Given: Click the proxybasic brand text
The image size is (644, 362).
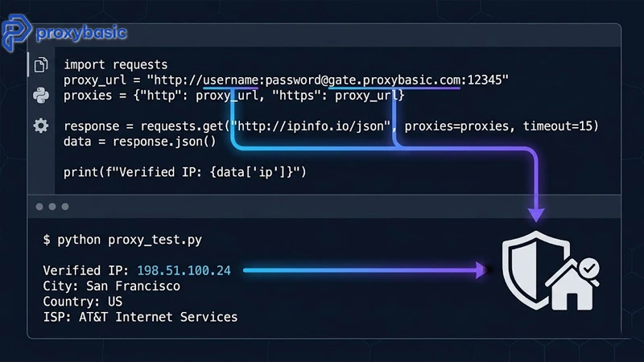Looking at the screenshot, I should [x=81, y=32].
